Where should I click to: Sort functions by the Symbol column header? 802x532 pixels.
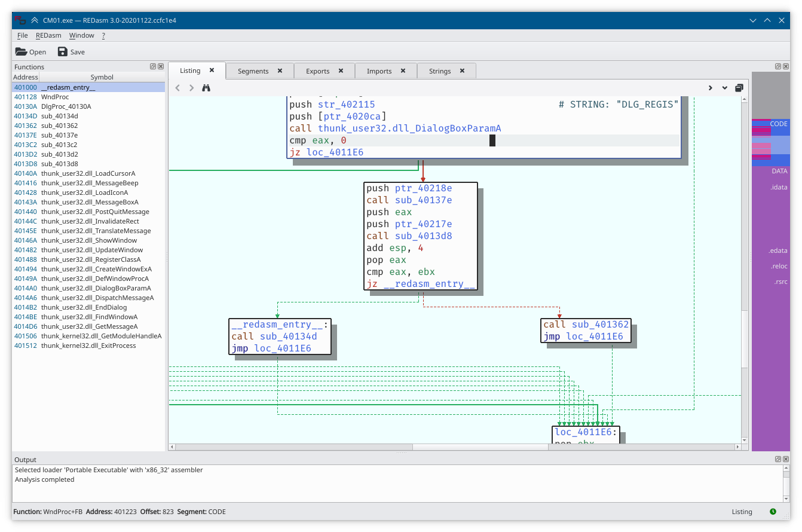tap(102, 77)
